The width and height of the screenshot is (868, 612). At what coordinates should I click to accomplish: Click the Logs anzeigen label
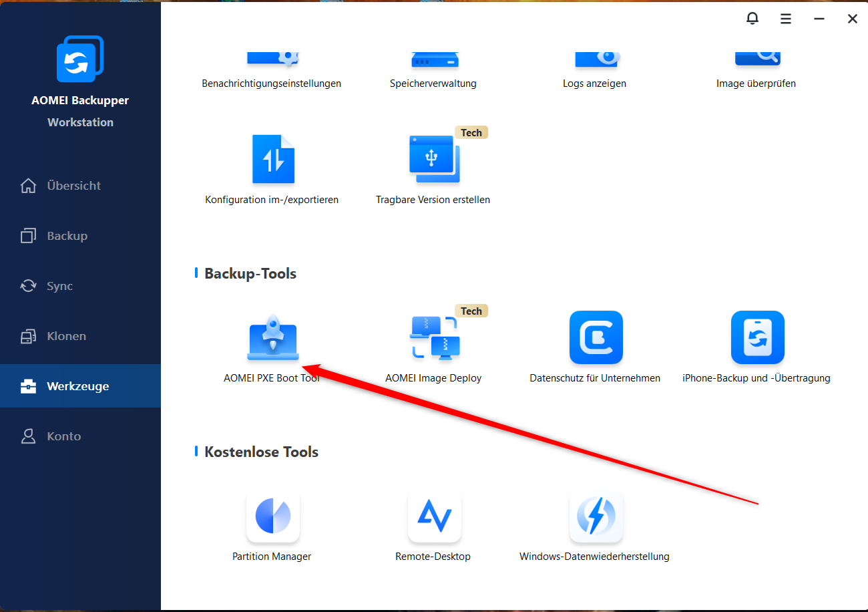click(x=594, y=84)
